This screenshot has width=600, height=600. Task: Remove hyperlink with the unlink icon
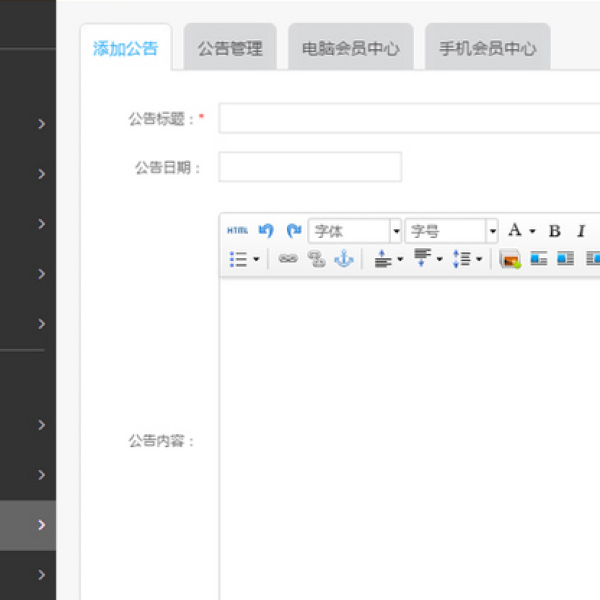pyautogui.click(x=316, y=259)
